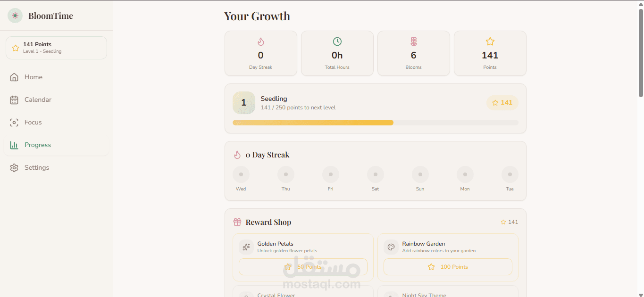The width and height of the screenshot is (644, 297).
Task: Click the gift icon next to Reward Shop
Action: 237,222
